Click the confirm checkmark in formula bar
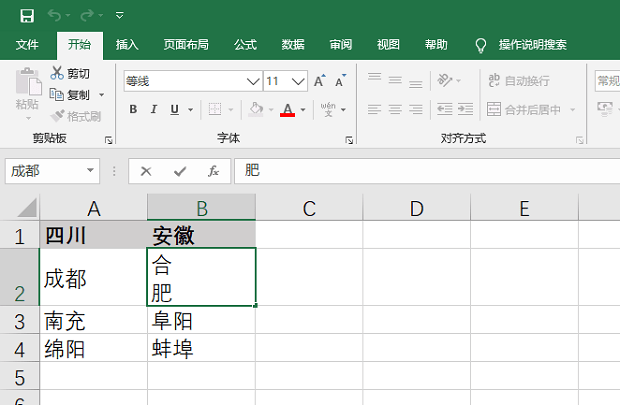The image size is (620, 405). [180, 171]
